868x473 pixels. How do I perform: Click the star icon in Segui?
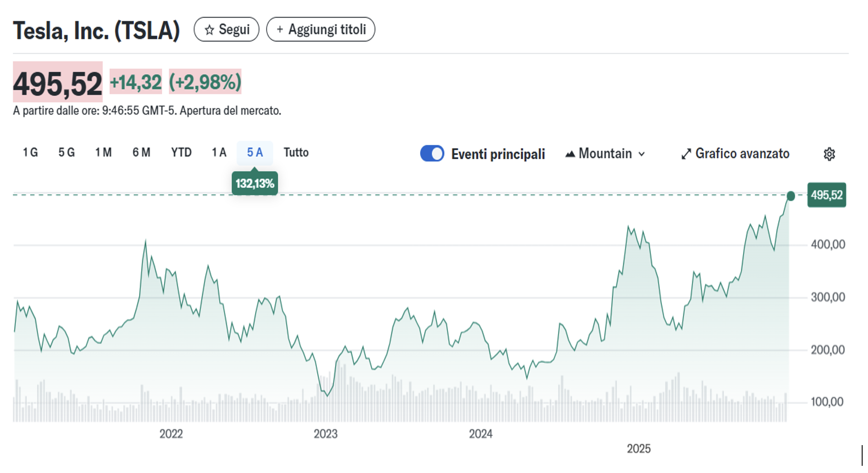click(x=209, y=30)
